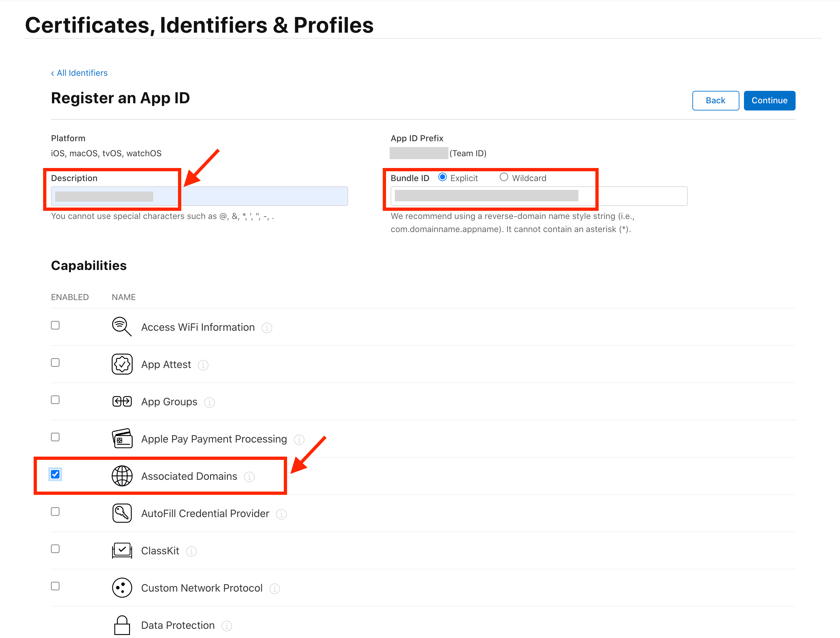Open info icon next to App Attest

203,365
